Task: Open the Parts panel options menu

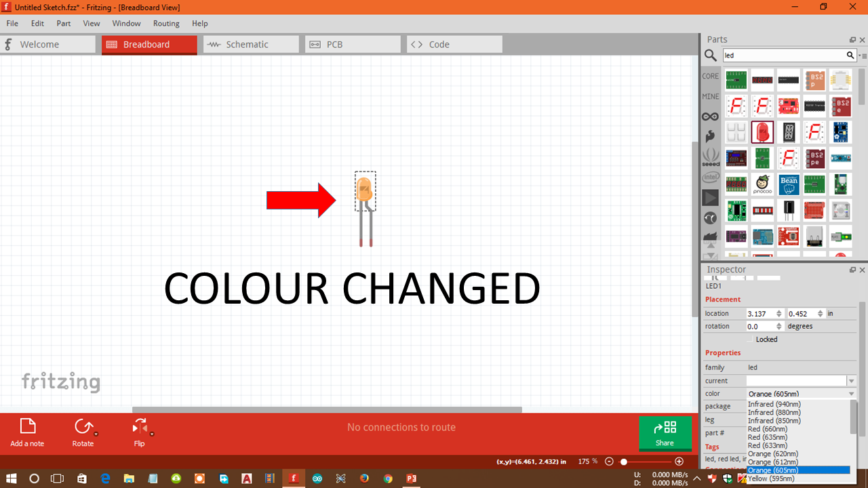Action: click(x=863, y=56)
